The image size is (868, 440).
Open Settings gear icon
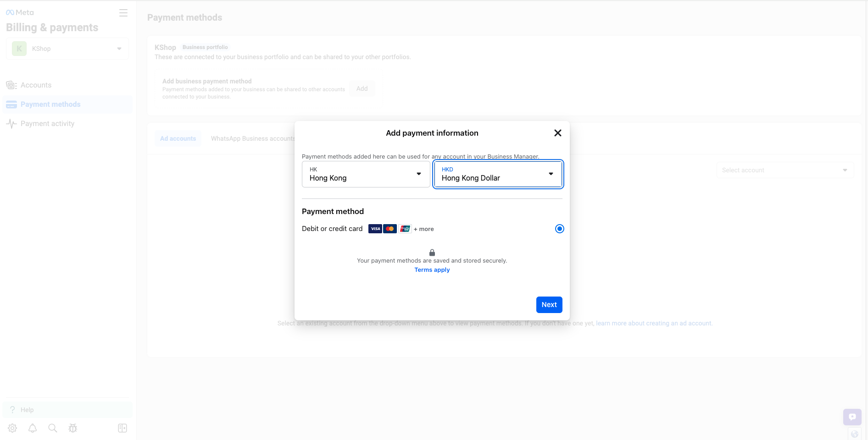[x=12, y=428]
